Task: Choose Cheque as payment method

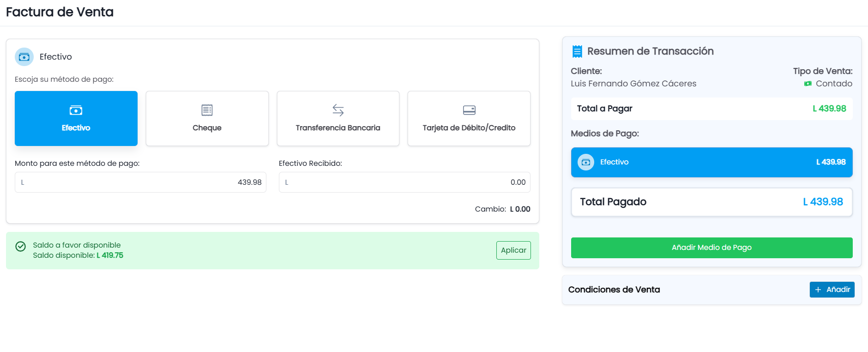Action: tap(207, 118)
